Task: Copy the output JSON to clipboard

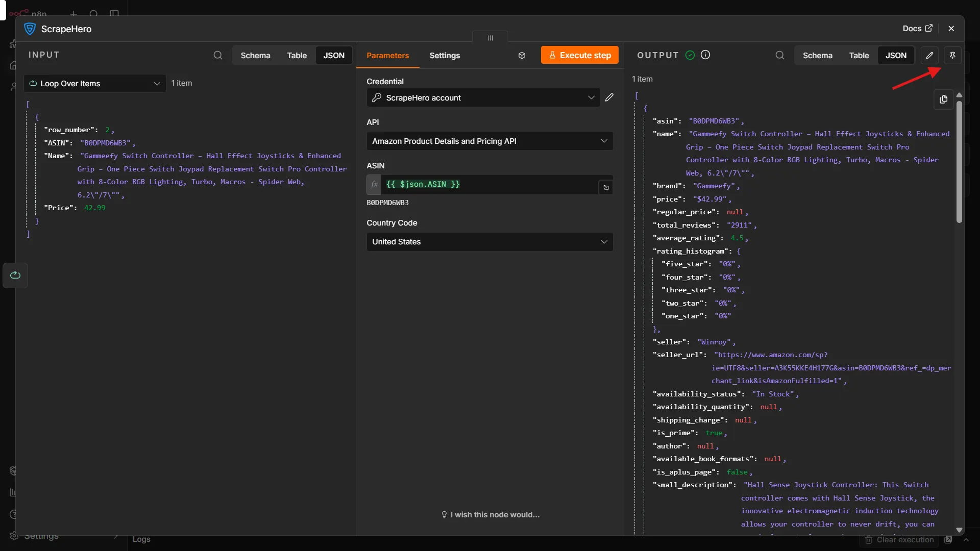Action: tap(943, 99)
